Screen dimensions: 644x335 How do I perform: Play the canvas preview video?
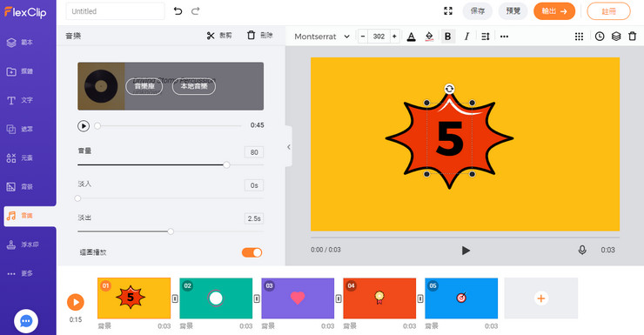point(466,251)
